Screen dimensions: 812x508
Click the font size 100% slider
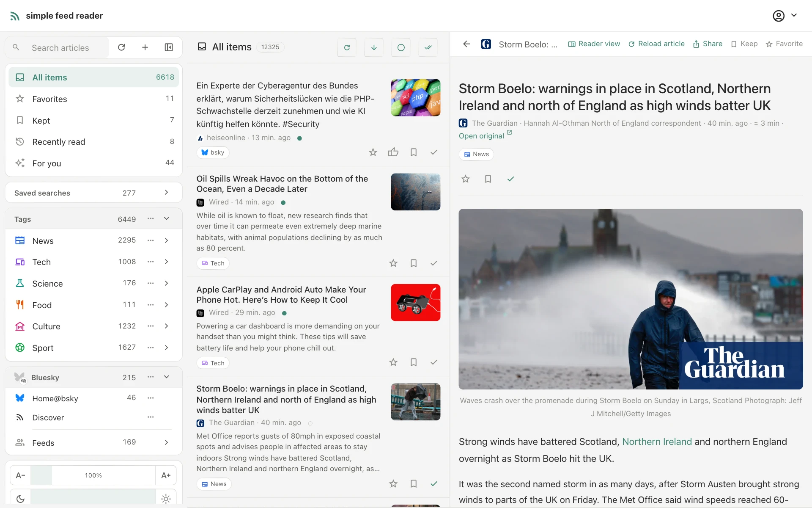tap(93, 475)
